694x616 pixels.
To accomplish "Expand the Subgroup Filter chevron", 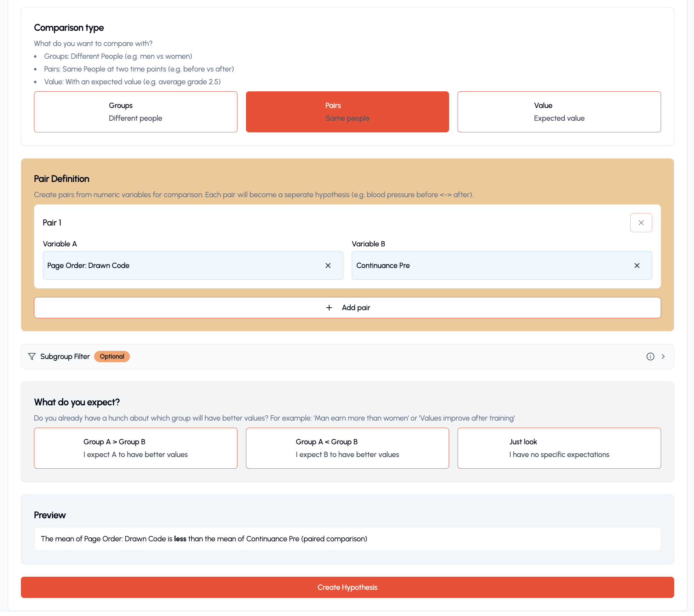I will tap(663, 357).
